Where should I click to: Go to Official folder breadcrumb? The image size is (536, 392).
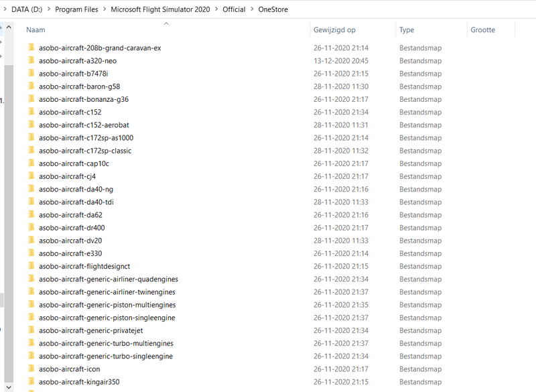(234, 9)
